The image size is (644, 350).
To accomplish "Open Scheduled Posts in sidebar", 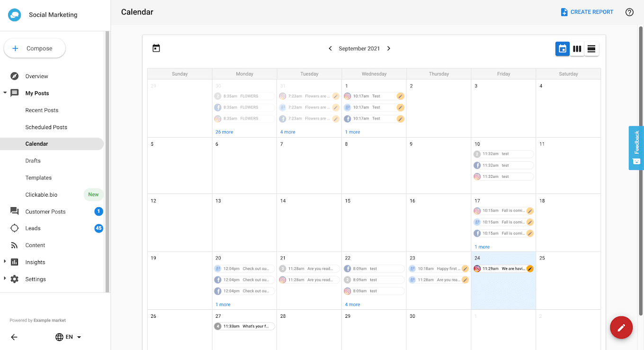I will point(46,127).
